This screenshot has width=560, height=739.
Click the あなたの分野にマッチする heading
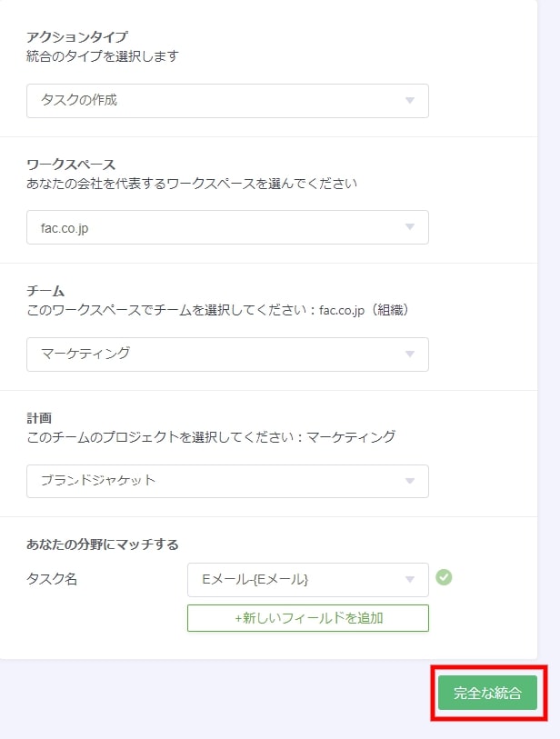pyautogui.click(x=102, y=544)
